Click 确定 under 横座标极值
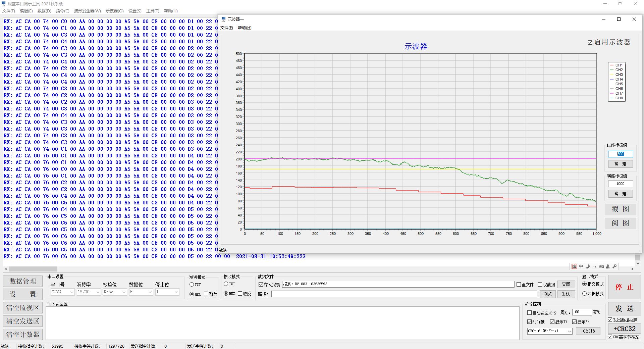The image size is (644, 349). click(x=620, y=194)
